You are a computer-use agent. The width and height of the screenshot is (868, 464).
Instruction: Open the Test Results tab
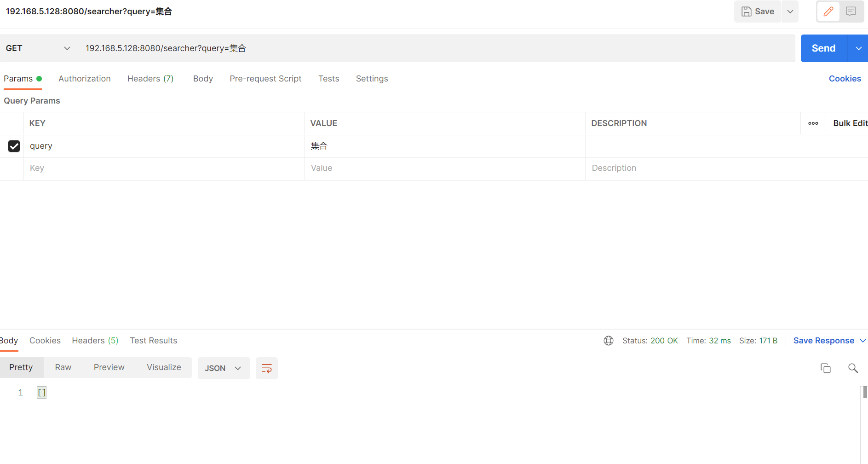tap(154, 341)
